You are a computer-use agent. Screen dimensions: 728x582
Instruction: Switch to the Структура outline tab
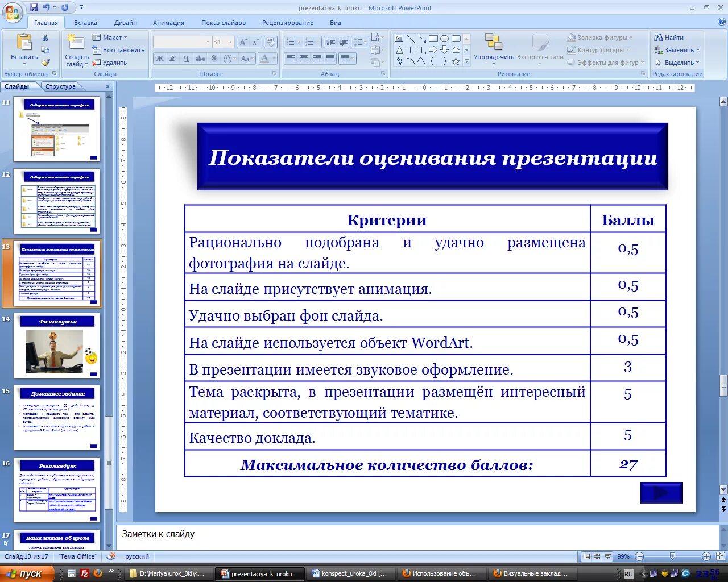pos(60,86)
